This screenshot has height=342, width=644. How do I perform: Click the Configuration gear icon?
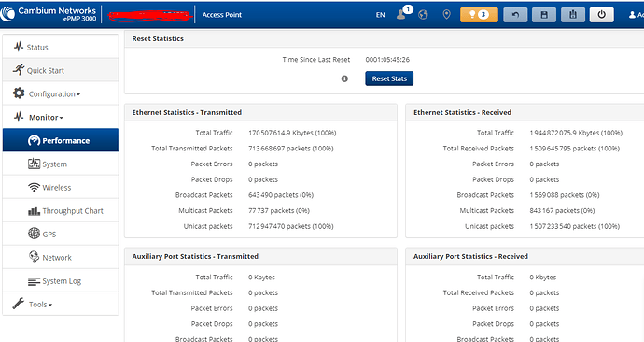point(19,93)
